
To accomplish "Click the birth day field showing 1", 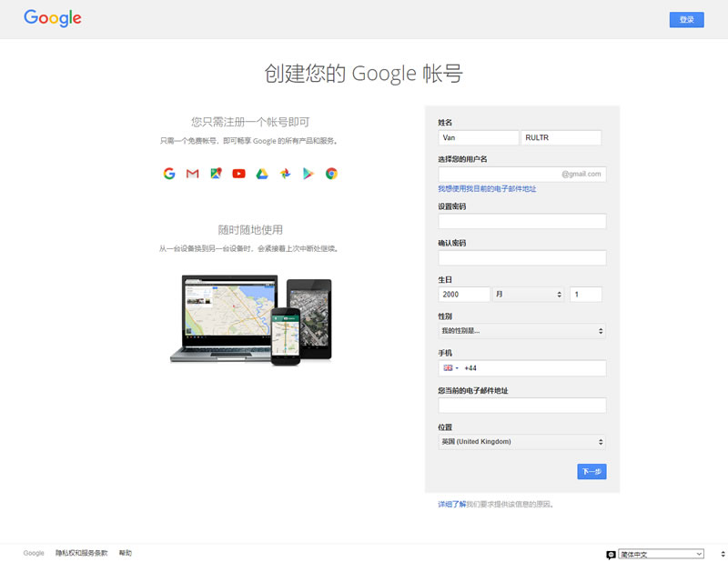I will pyautogui.click(x=585, y=295).
